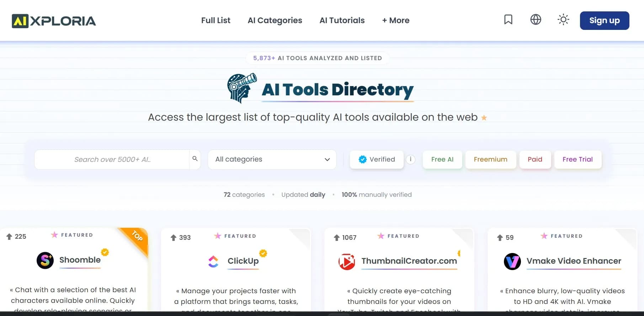Toggle the light/dark theme sun icon
Viewport: 644px width, 316px height.
click(x=563, y=20)
